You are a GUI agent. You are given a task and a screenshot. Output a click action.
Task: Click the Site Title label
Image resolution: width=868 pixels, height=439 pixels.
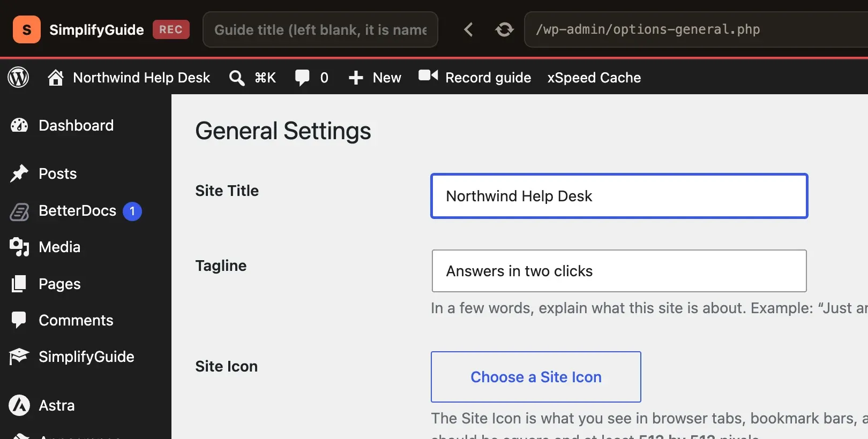pyautogui.click(x=227, y=191)
